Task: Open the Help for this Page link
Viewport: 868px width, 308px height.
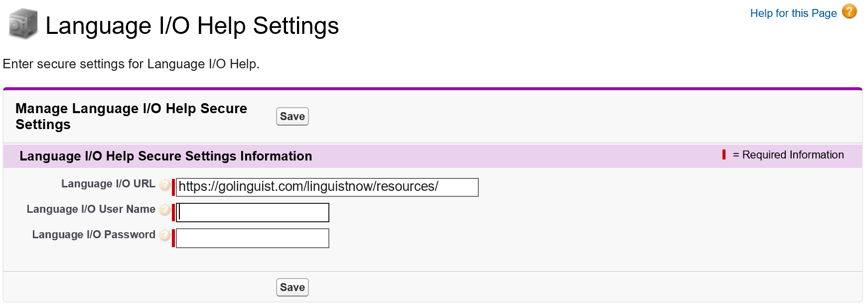Action: [793, 13]
